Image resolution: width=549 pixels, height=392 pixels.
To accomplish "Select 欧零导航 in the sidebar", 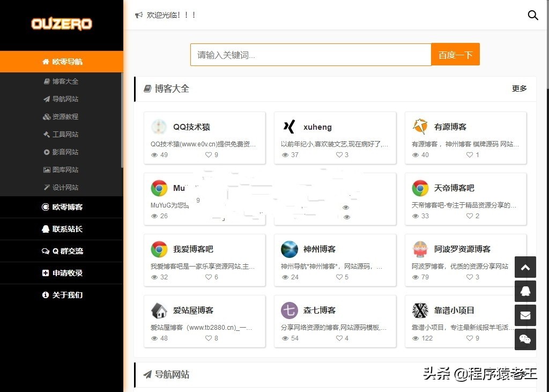I will pos(62,62).
